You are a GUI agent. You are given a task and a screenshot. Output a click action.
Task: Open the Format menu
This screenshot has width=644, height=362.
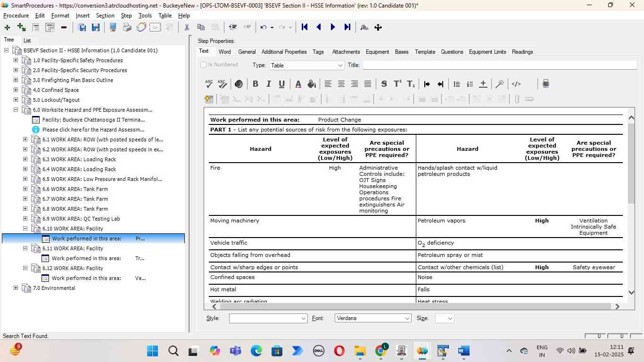[x=60, y=16]
